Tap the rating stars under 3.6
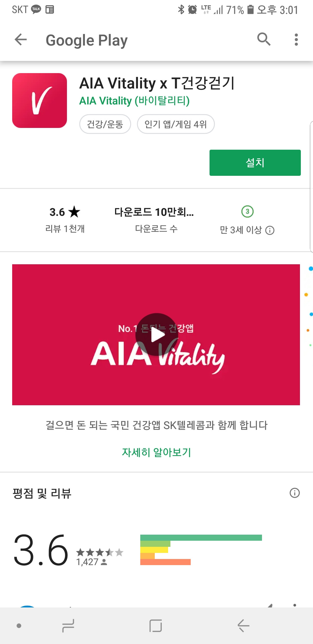 (100, 552)
